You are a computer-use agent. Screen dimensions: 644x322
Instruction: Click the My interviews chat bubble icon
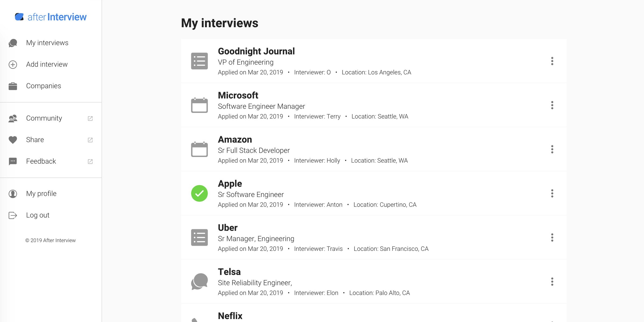[x=13, y=43]
